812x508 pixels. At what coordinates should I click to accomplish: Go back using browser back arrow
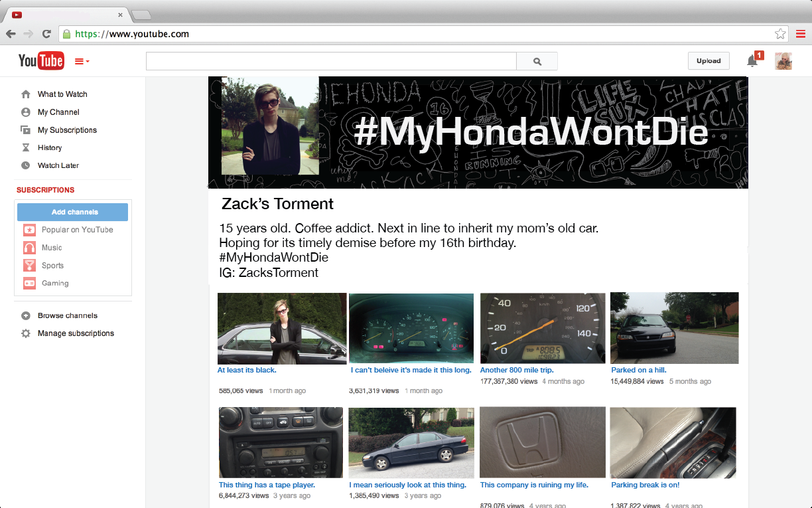point(11,34)
